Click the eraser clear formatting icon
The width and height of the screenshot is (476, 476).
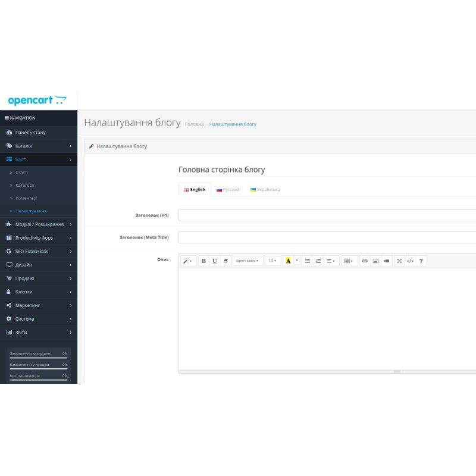226,261
